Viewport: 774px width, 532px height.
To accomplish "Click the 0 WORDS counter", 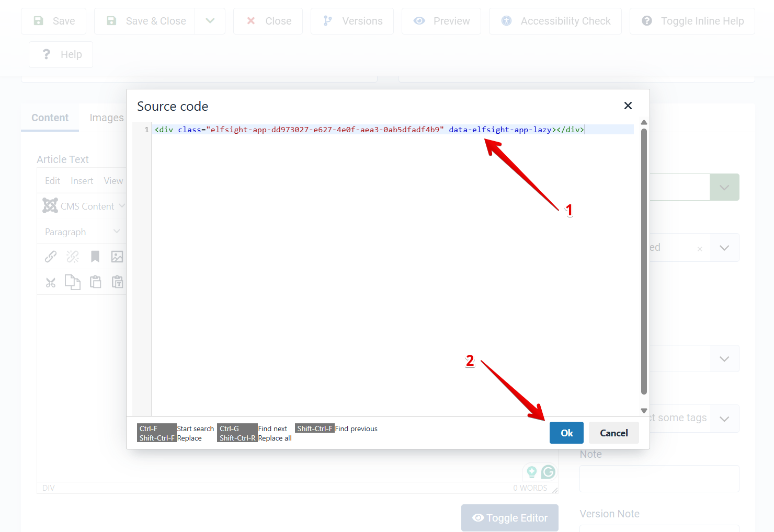I will click(x=530, y=488).
